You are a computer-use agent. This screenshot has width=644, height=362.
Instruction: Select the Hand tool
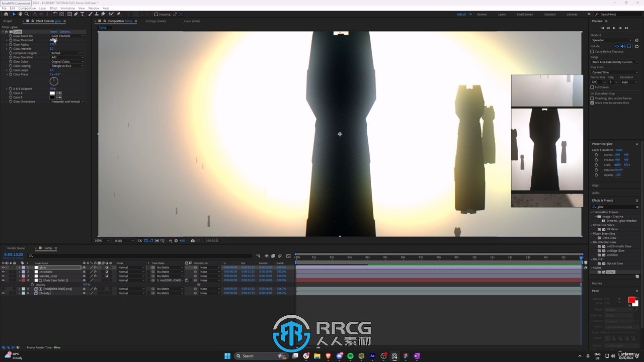pos(20,14)
